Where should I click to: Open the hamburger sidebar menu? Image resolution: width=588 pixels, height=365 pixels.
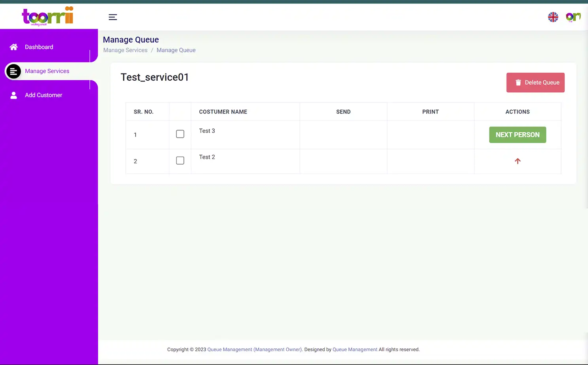[x=113, y=17]
